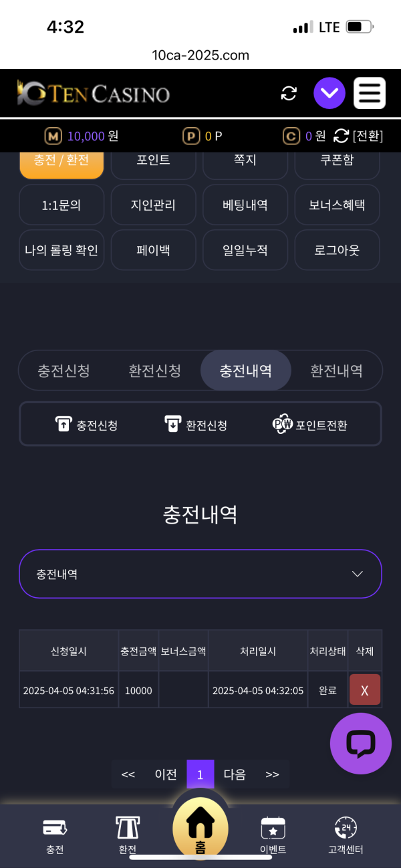Open 고객센터 24-hour support icon
Image resolution: width=401 pixels, height=868 pixels.
[346, 834]
